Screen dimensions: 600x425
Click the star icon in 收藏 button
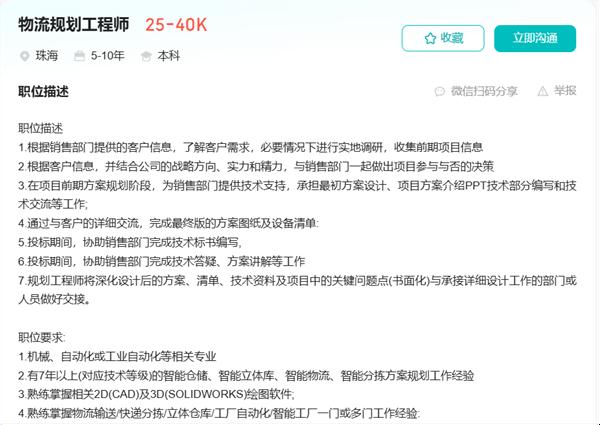click(x=430, y=38)
